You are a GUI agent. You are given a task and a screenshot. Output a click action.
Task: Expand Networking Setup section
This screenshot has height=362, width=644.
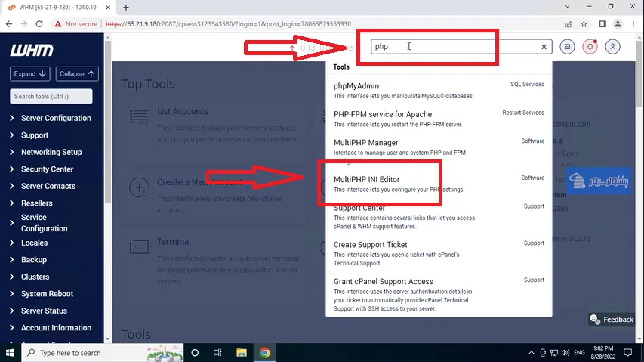(x=51, y=152)
